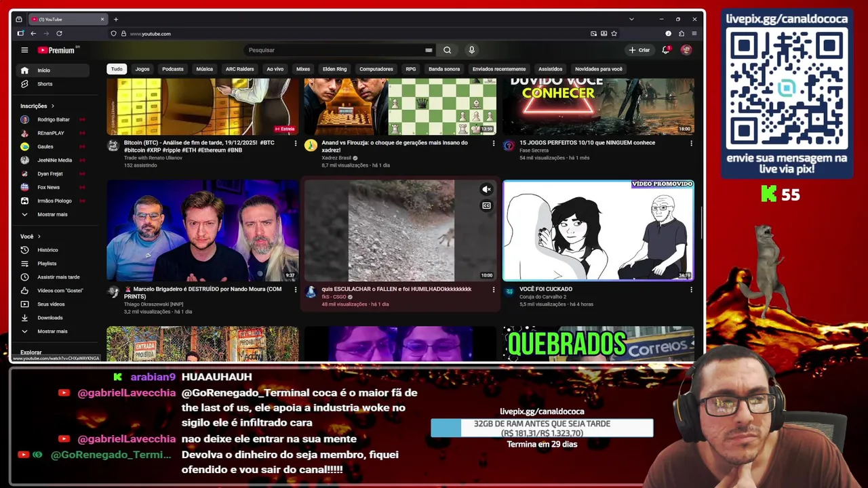Open Fox News subscription channel
868x488 pixels.
coord(53,187)
